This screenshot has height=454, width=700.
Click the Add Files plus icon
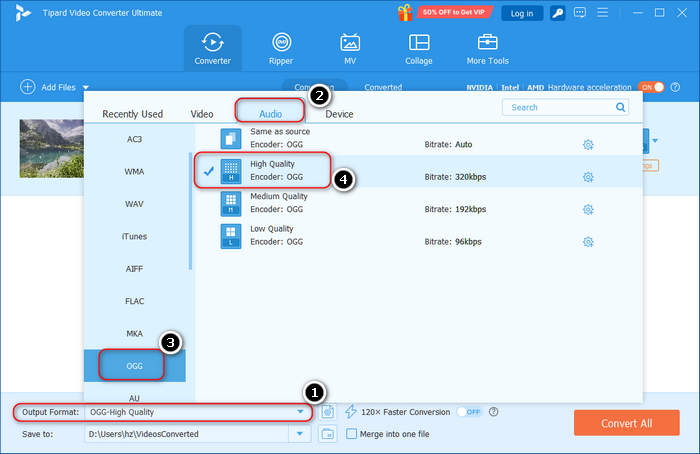[28, 87]
